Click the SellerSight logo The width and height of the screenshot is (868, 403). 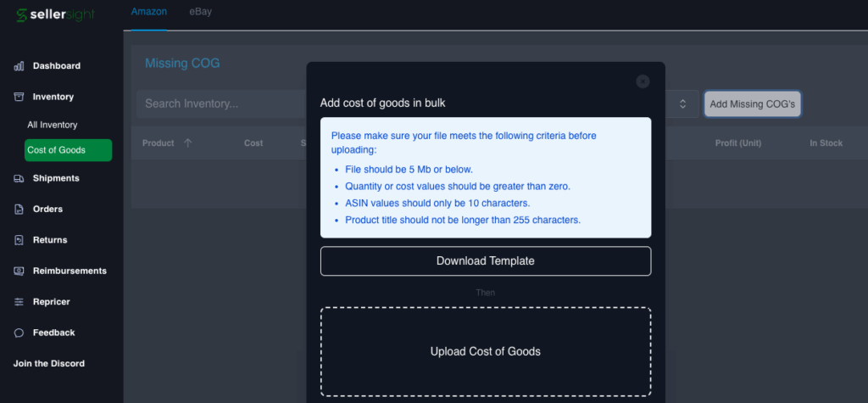tap(55, 14)
